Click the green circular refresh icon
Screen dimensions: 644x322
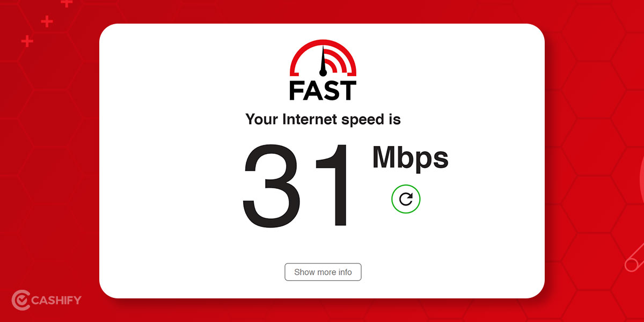[406, 200]
